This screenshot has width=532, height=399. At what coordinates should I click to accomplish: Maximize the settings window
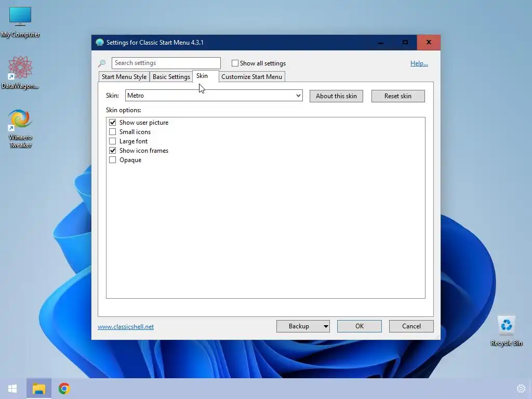[x=405, y=43]
